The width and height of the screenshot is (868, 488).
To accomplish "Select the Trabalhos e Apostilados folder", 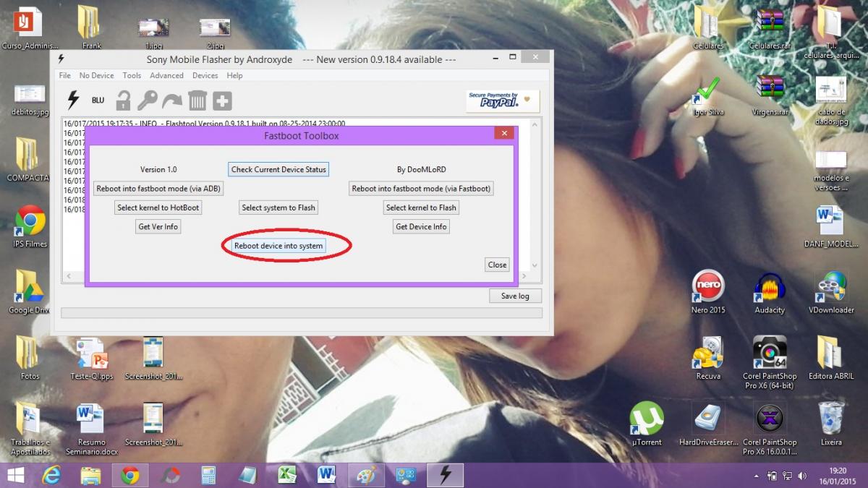I will [30, 429].
